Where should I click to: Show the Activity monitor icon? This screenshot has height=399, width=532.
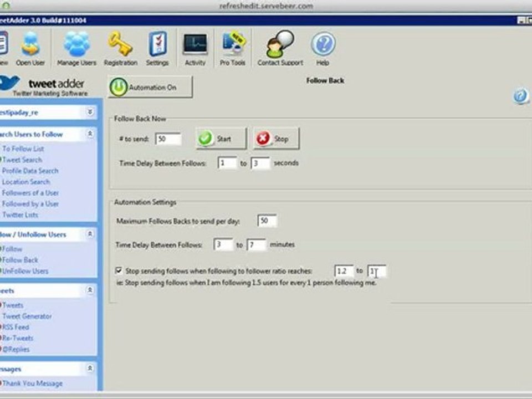(195, 49)
